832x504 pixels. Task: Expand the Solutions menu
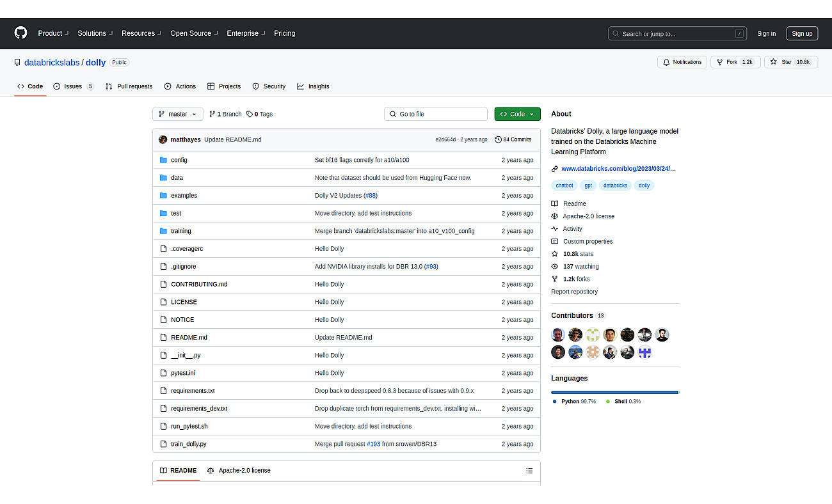pos(95,33)
